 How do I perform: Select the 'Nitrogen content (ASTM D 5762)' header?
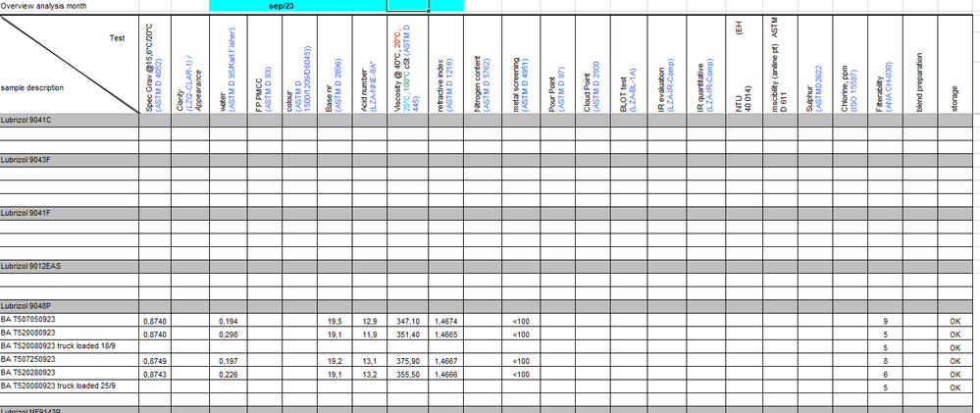[x=482, y=65]
